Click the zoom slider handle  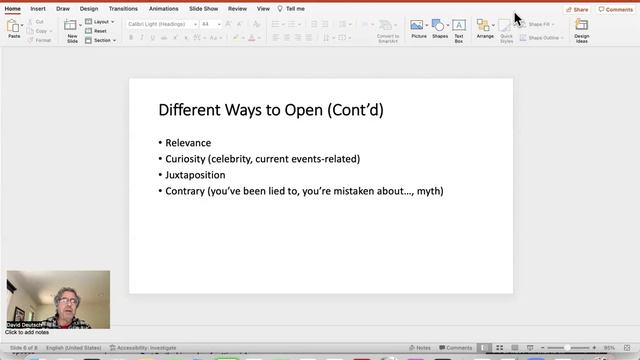click(567, 348)
